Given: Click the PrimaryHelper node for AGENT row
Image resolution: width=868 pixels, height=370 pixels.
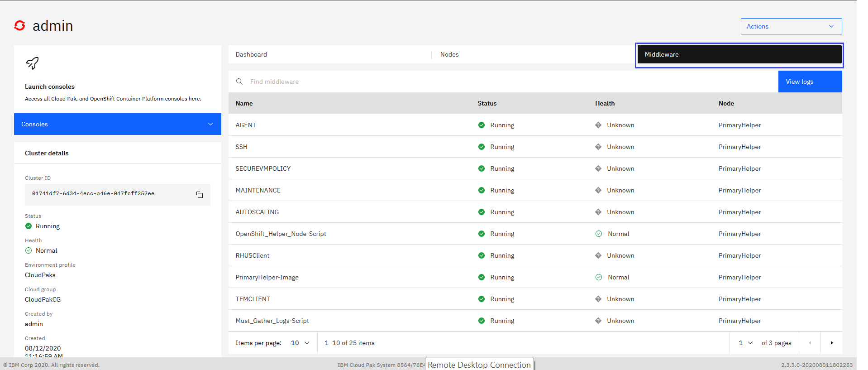Looking at the screenshot, I should (x=739, y=125).
